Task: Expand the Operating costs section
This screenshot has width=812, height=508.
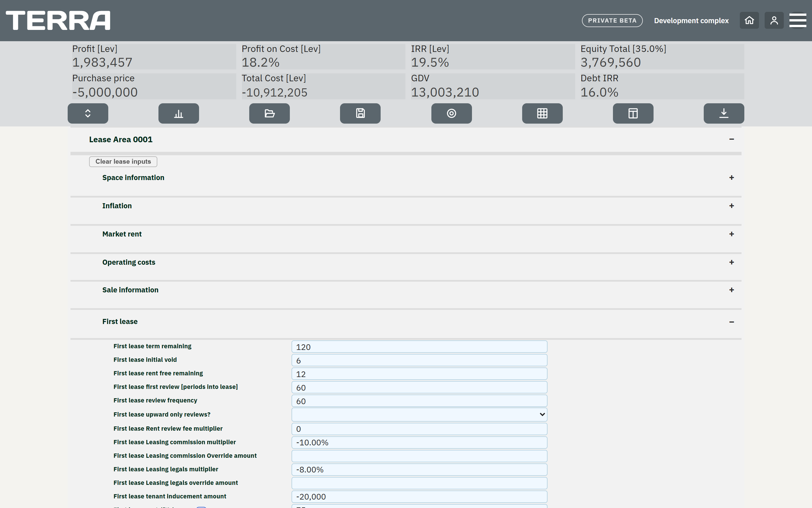Action: [731, 262]
